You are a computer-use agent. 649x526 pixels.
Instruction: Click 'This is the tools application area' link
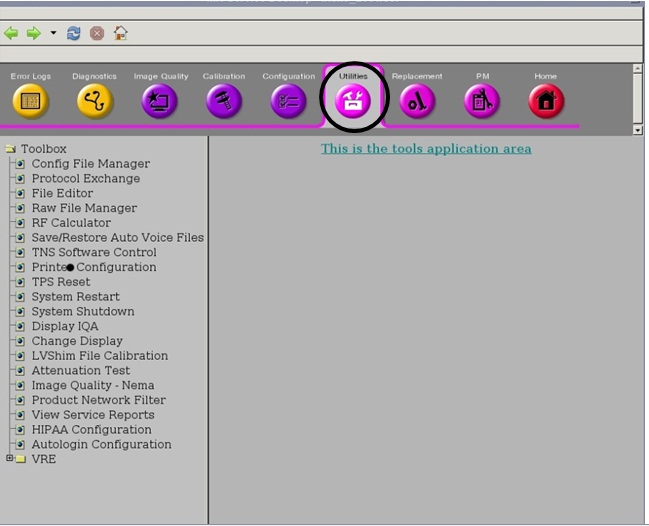pos(426,149)
